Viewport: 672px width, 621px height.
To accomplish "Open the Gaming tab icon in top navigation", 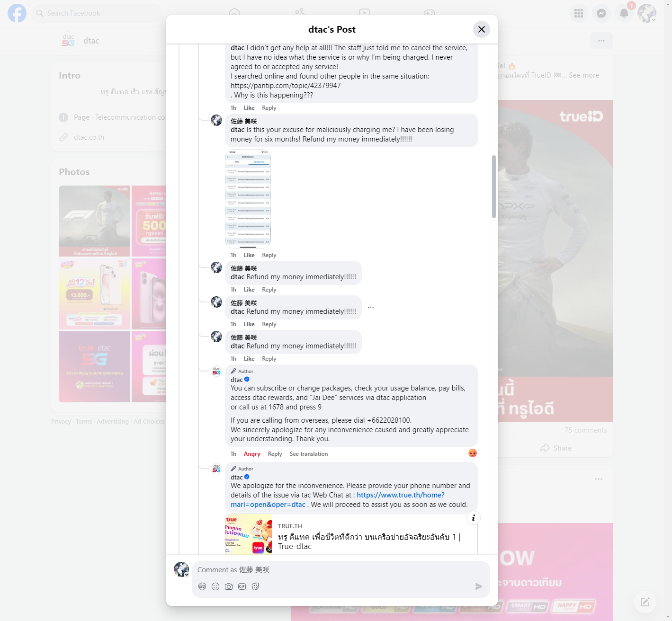I will coord(430,12).
